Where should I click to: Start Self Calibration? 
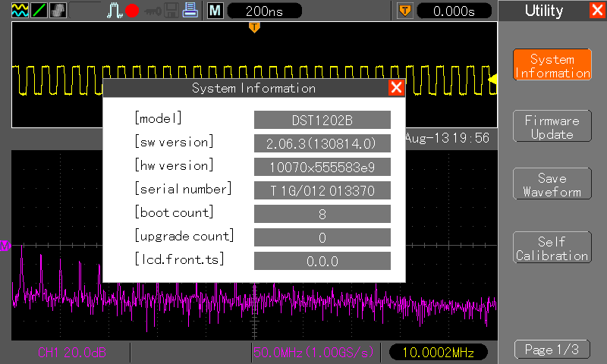[x=552, y=247]
